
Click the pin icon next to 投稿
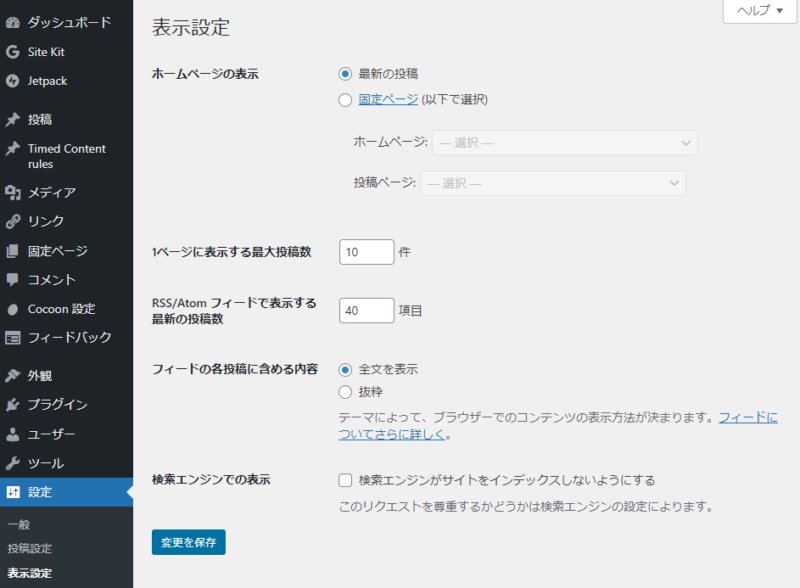(13, 119)
